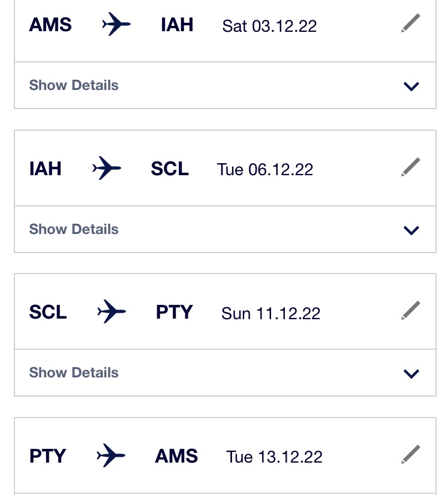Click airplane icon between PTY and AMS

click(x=111, y=455)
